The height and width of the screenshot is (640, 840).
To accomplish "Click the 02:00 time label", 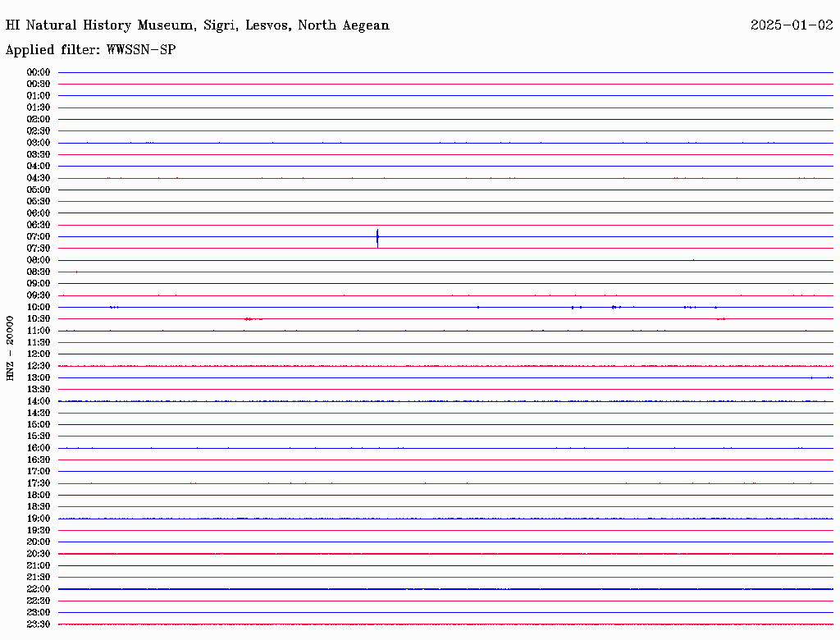I will pos(39,120).
